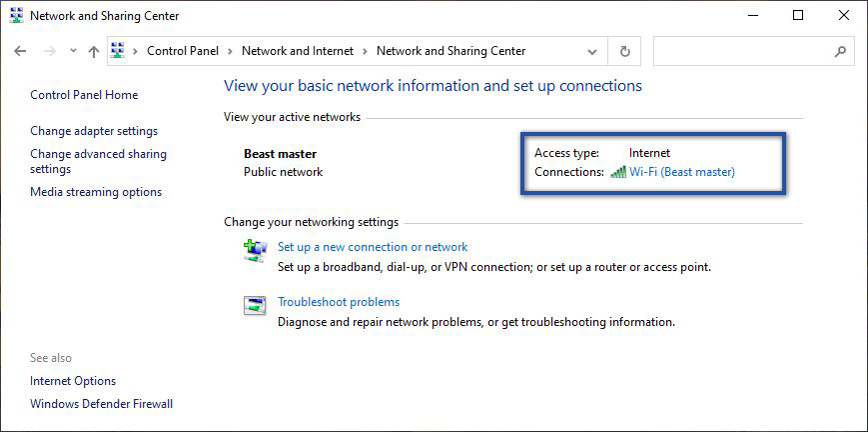The image size is (868, 432).
Task: Click the back navigation arrow
Action: [x=20, y=51]
